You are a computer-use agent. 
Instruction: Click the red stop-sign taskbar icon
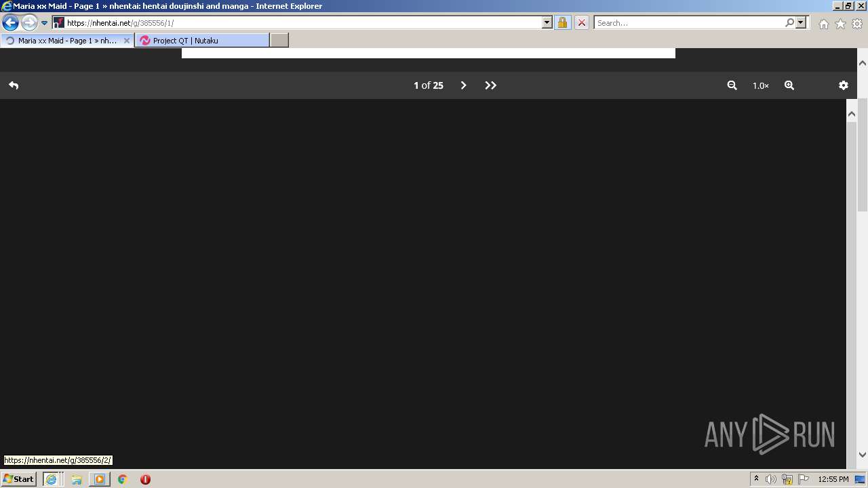pyautogui.click(x=145, y=479)
